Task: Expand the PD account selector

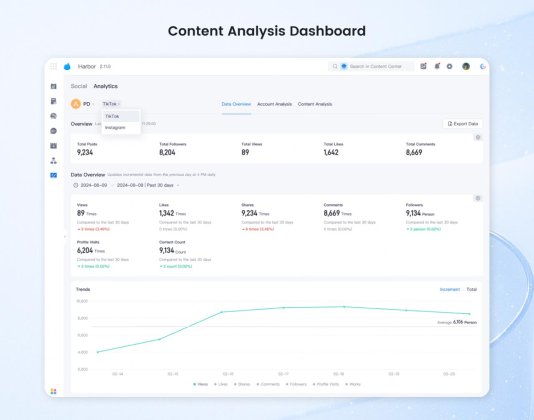Action: pyautogui.click(x=83, y=104)
